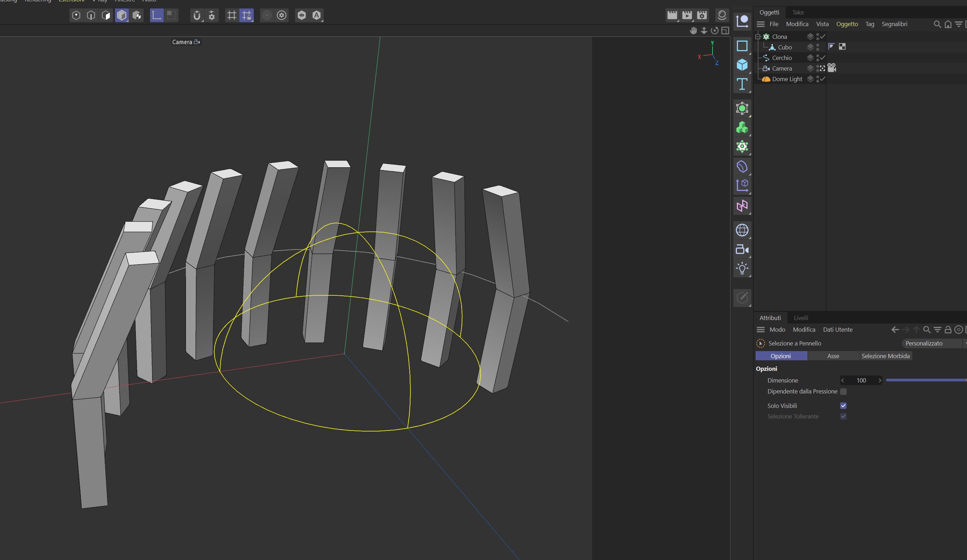Switch to the Livelli tab
Viewport: 967px width, 560px height.
[x=800, y=318]
